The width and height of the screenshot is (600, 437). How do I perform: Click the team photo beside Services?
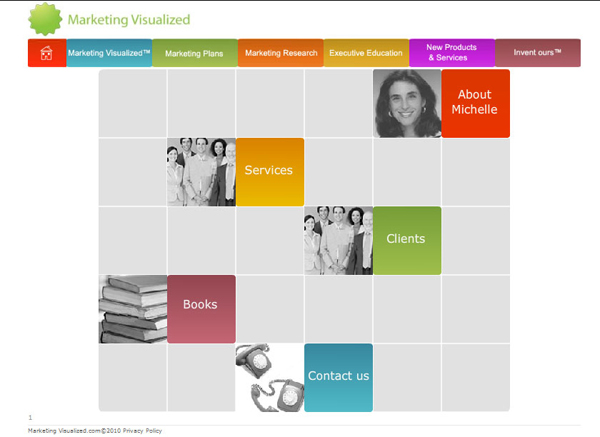coord(201,171)
